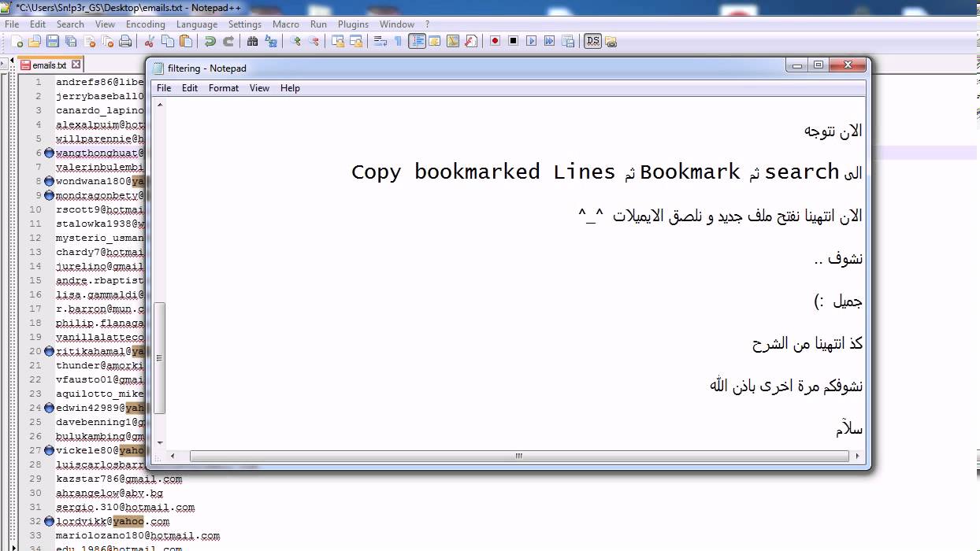
Task: Click Notepad horizontal scrollbar right arrow
Action: [856, 456]
